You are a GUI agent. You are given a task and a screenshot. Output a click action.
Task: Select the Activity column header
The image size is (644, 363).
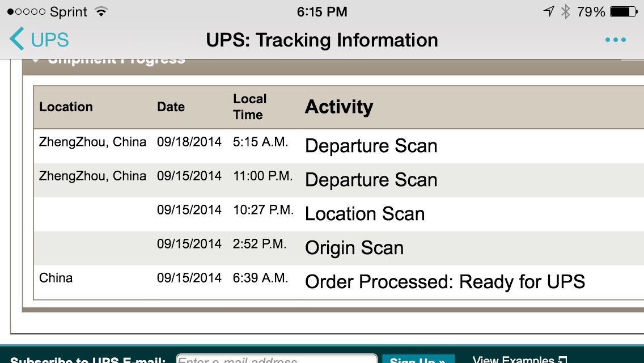click(x=339, y=107)
